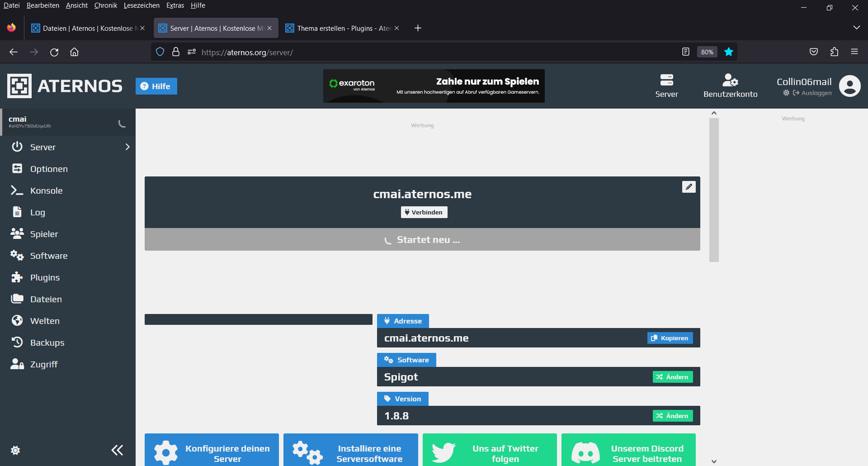The width and height of the screenshot is (868, 466).
Task: Collapse the sidebar with double chevron
Action: pos(117,450)
